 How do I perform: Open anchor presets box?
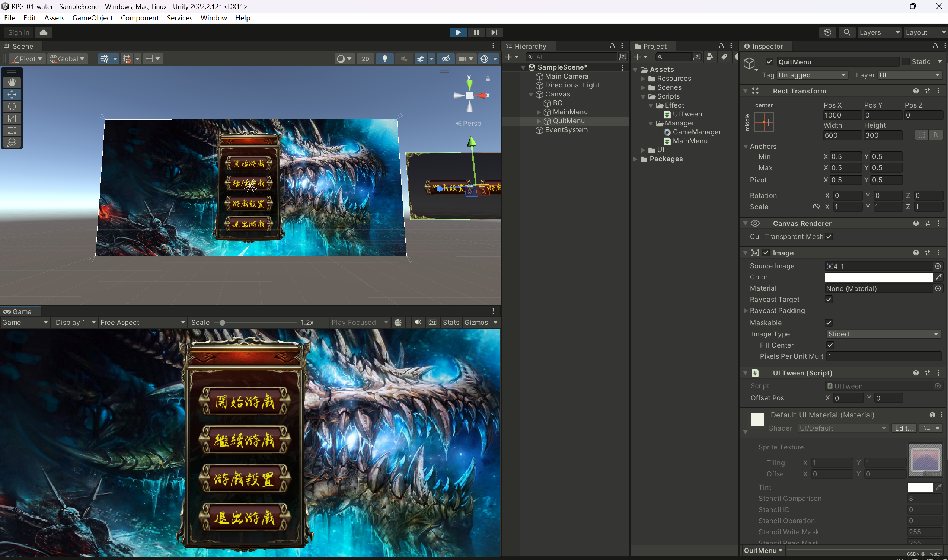tap(764, 122)
